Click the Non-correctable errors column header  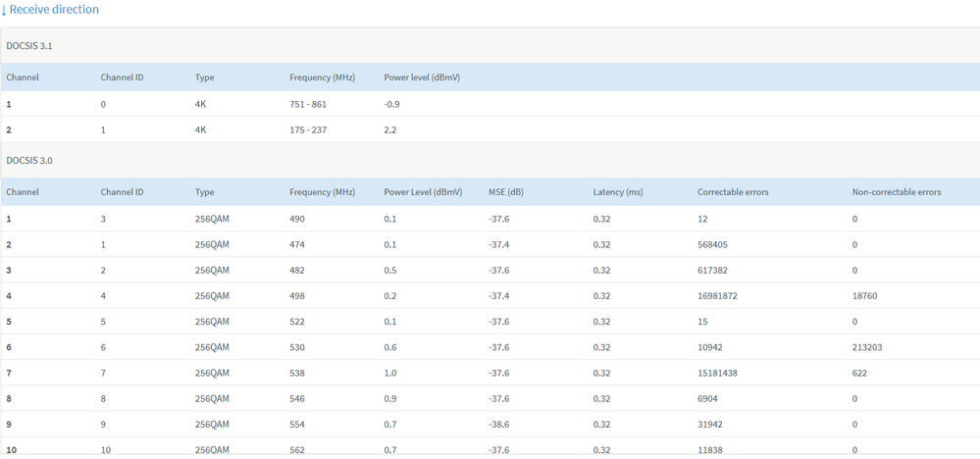click(x=897, y=192)
